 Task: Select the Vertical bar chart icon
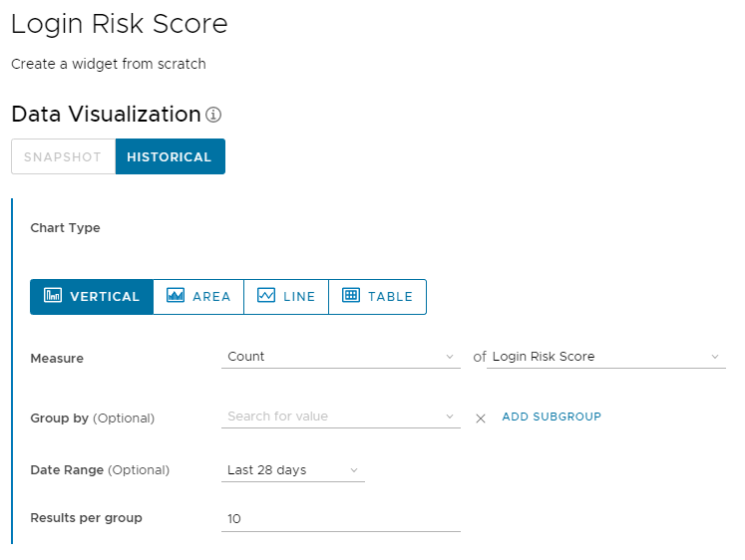54,296
